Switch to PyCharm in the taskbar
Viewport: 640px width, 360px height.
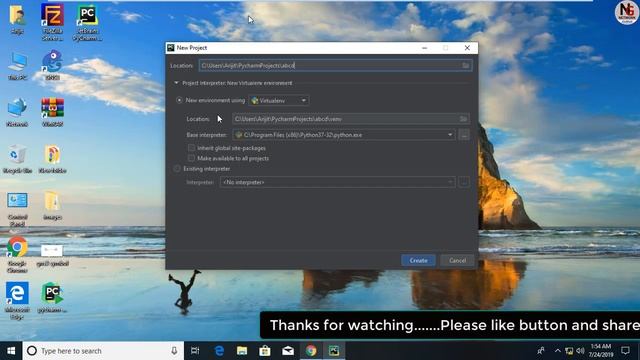point(334,351)
